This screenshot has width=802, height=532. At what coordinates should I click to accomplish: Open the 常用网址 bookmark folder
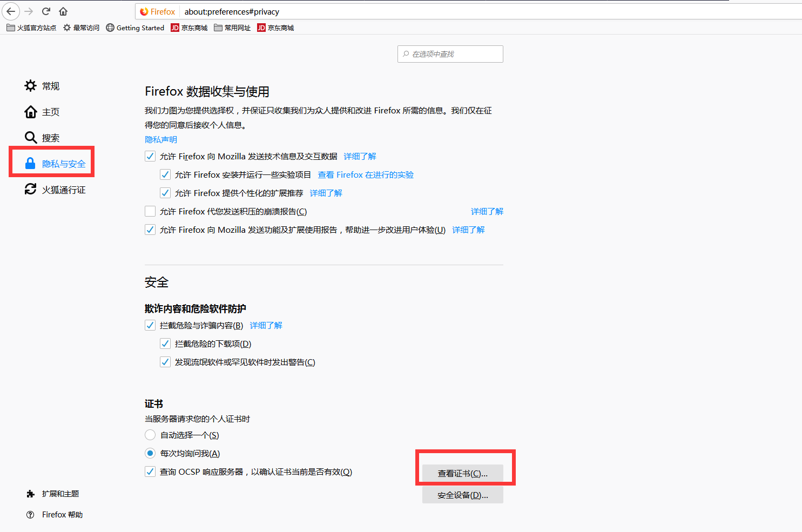tap(232, 28)
